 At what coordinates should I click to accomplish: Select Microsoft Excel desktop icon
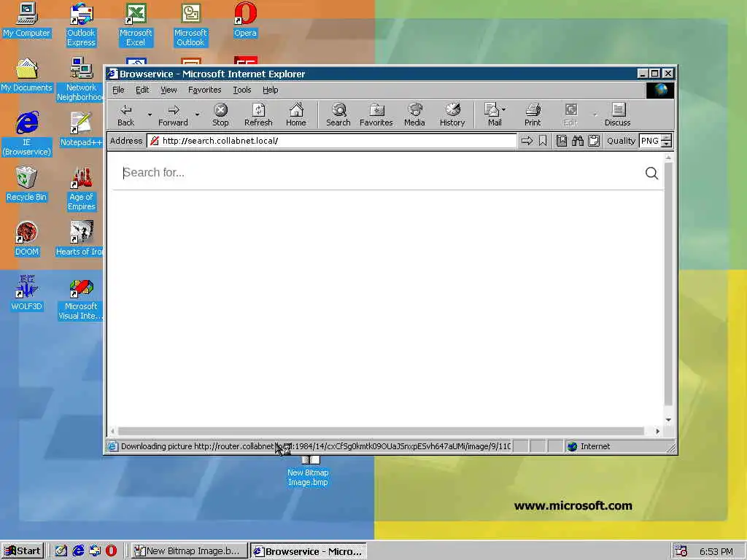coord(135,25)
